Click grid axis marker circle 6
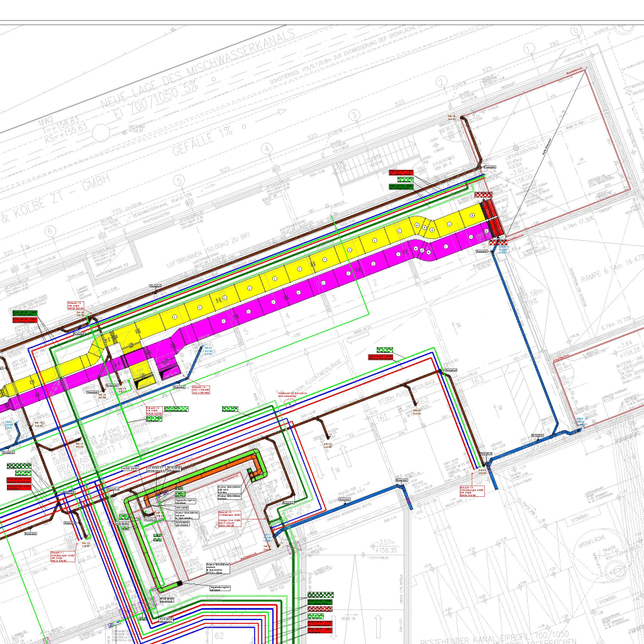Screen dimensions: 644x644 50,231
